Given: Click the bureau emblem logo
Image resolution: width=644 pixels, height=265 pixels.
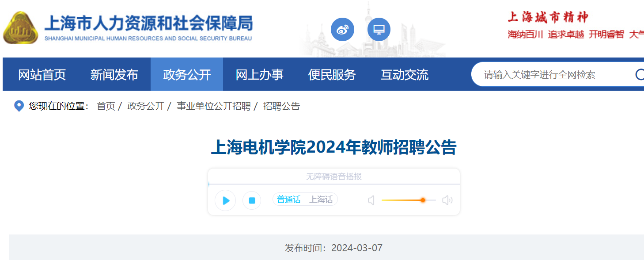Looking at the screenshot, I should (21, 28).
